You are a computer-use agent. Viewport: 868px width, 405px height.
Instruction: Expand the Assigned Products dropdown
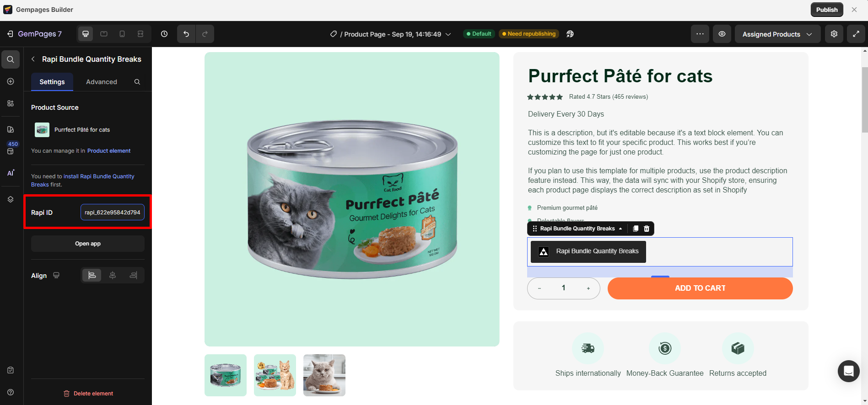(777, 34)
